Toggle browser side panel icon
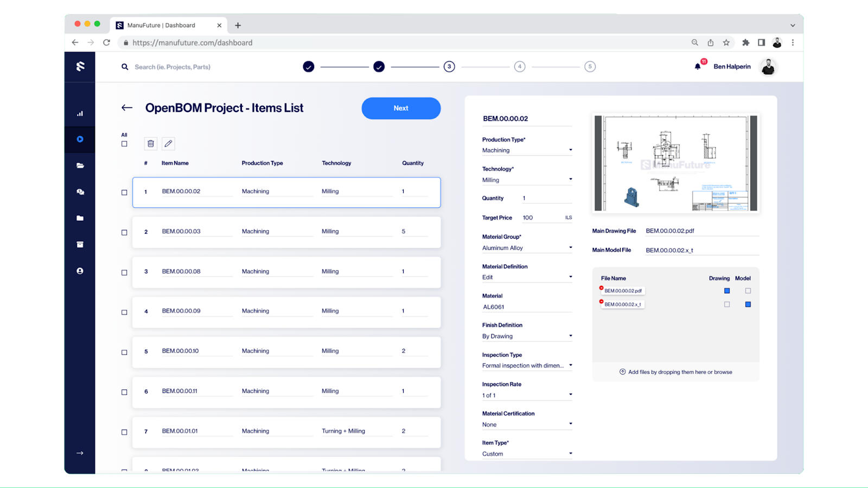This screenshot has width=868, height=488. (x=761, y=42)
